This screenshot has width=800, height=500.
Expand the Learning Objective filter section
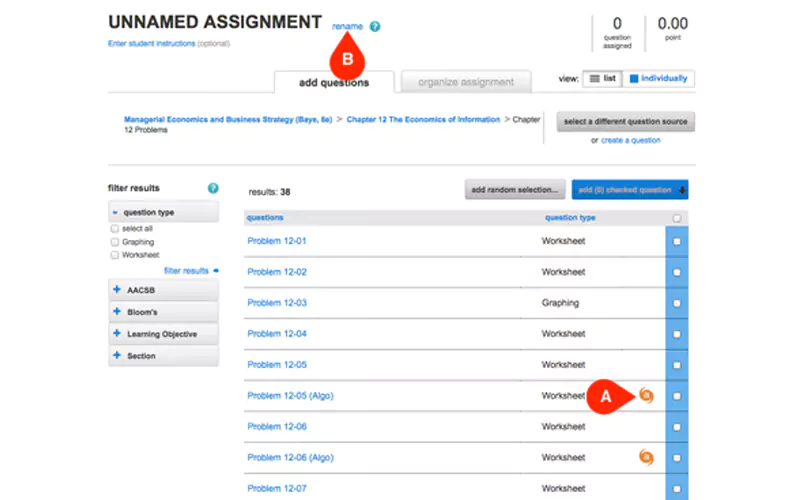coord(163,334)
